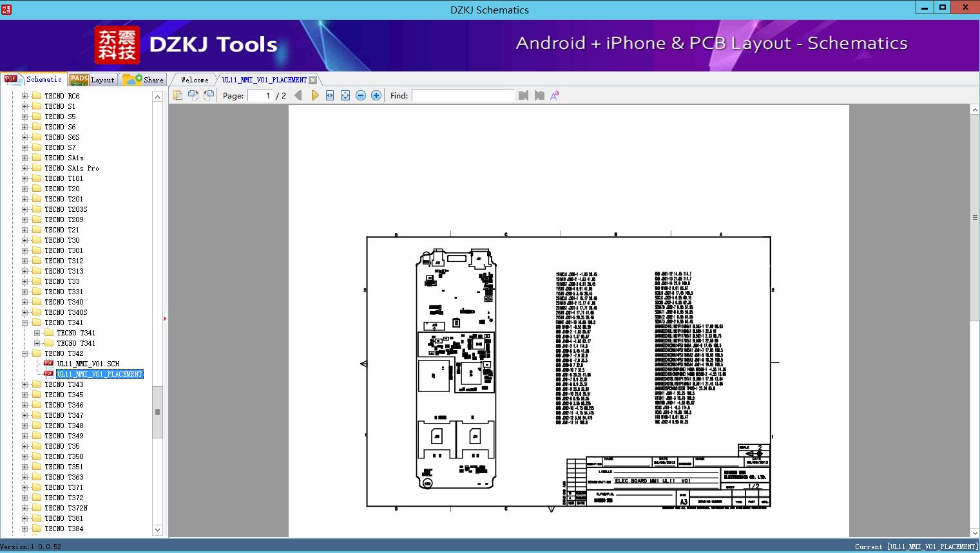The height and width of the screenshot is (553, 980).
Task: Select TECNO T35 folder
Action: 62,446
